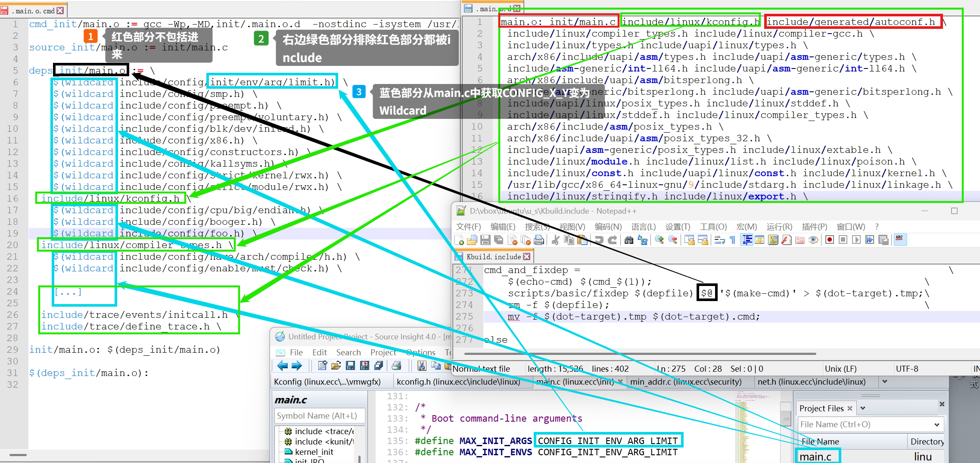980x463 pixels.
Task: Click the Zoom In icon in Notepad++
Action: click(x=659, y=240)
